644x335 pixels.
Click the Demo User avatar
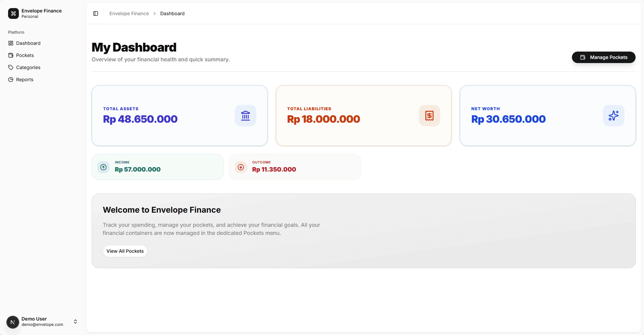tap(13, 322)
